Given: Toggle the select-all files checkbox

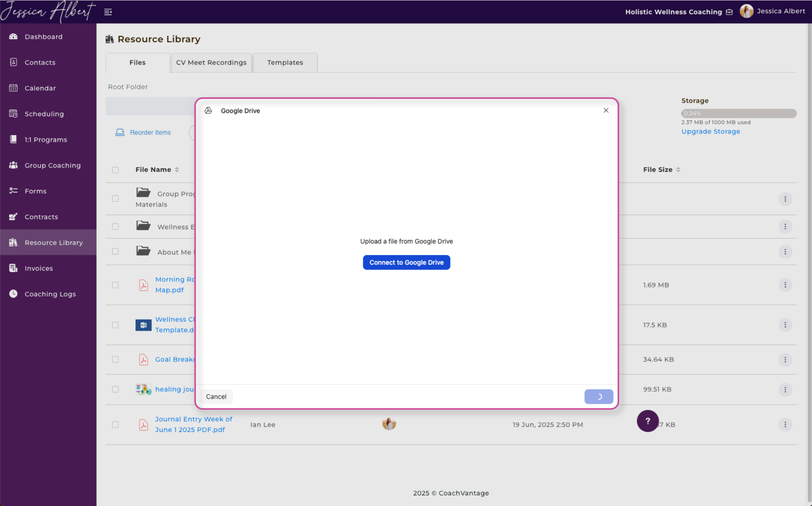Looking at the screenshot, I should pyautogui.click(x=115, y=170).
